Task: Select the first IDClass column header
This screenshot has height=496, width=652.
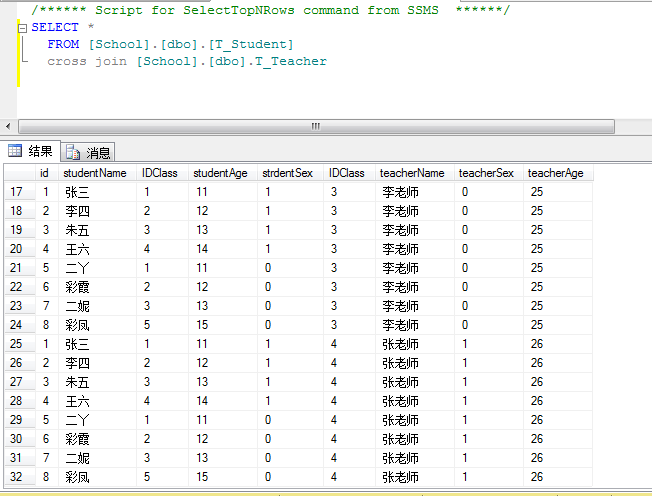Action: [162, 173]
